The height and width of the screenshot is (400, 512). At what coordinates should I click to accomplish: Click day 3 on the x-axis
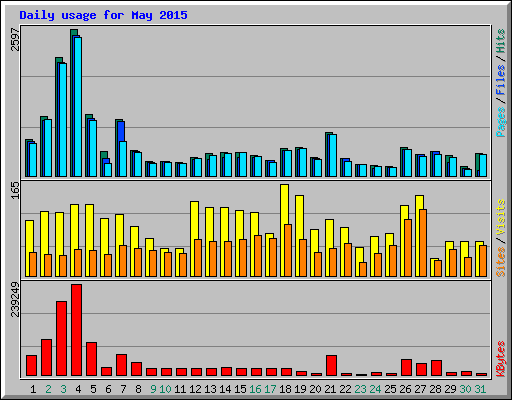pyautogui.click(x=63, y=389)
